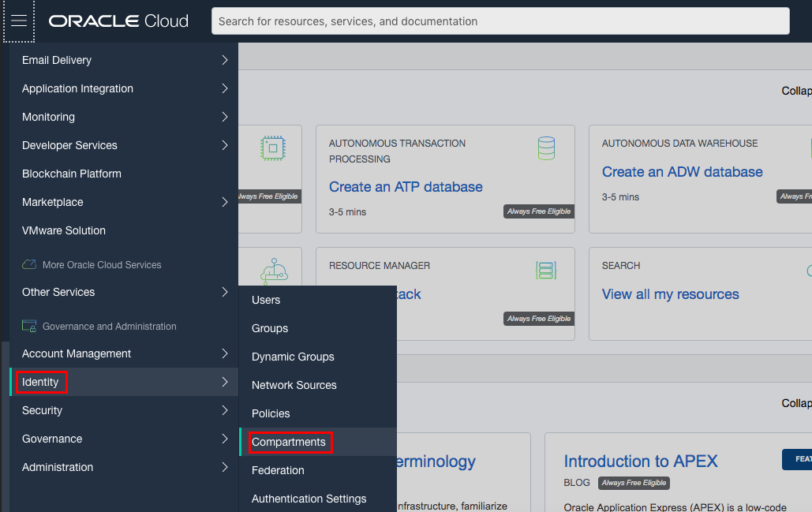
Task: Click the ATP database stack icon
Action: click(x=546, y=148)
